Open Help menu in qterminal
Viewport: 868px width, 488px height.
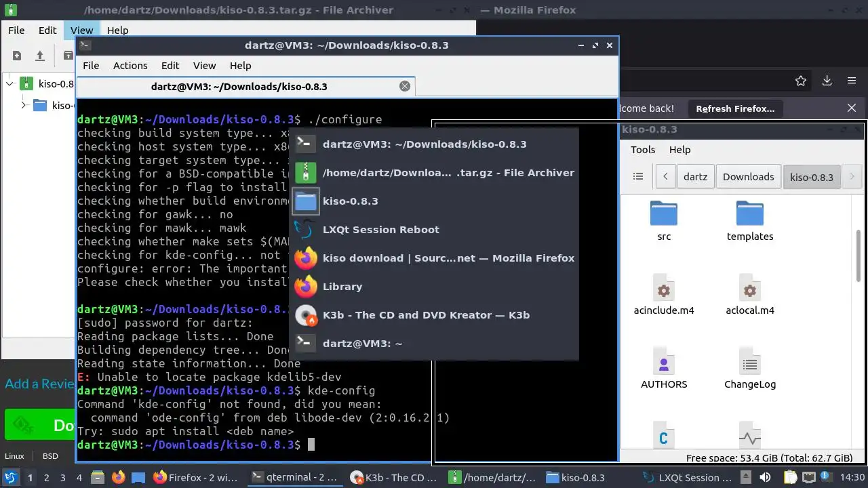click(x=240, y=66)
